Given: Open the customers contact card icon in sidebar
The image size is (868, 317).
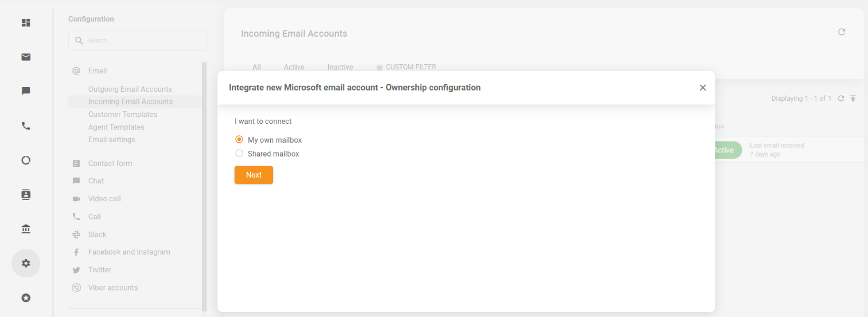Looking at the screenshot, I should (26, 195).
